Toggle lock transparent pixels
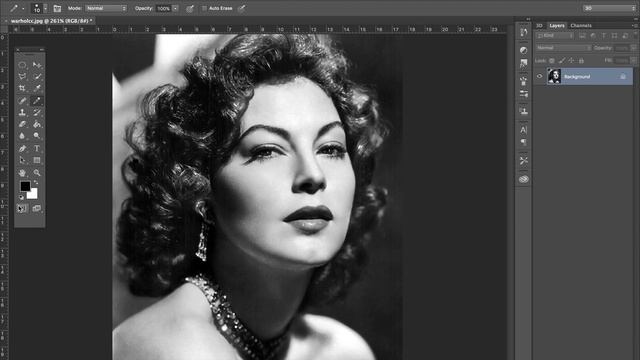This screenshot has width=640, height=360. [552, 60]
